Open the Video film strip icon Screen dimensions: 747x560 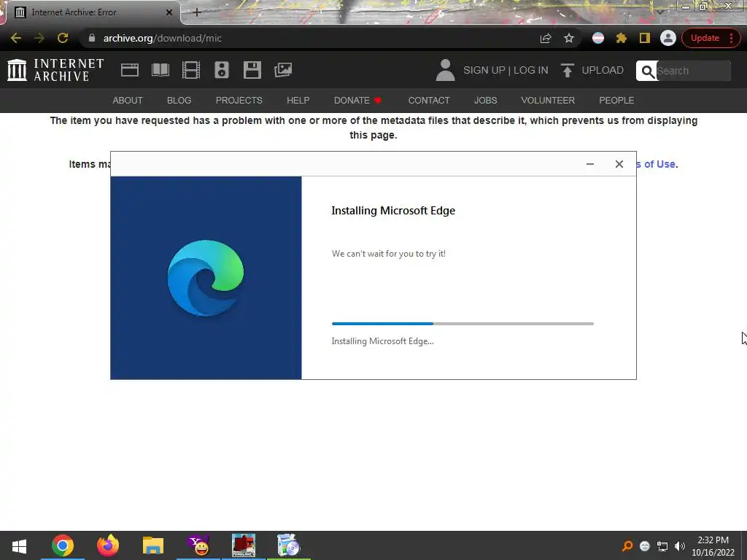click(x=191, y=70)
